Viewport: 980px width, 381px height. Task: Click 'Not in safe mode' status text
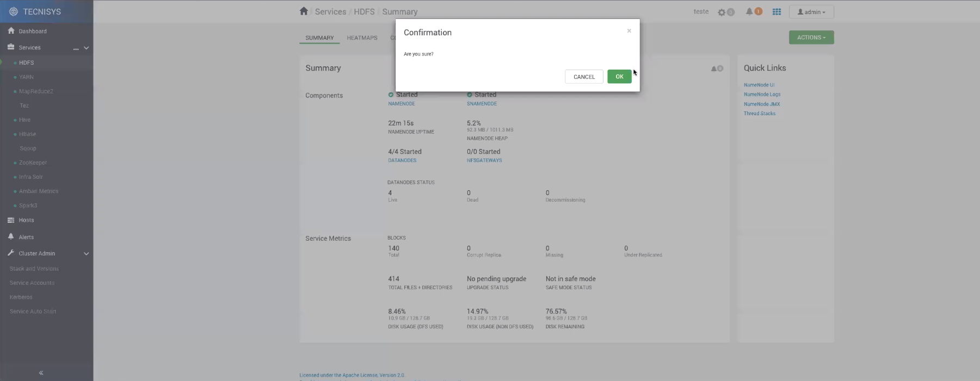(x=570, y=279)
